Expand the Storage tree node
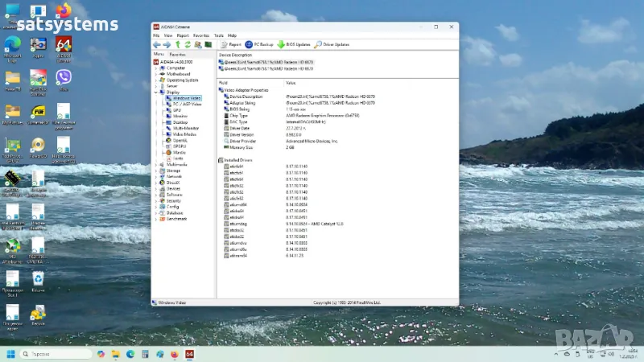 [156, 171]
